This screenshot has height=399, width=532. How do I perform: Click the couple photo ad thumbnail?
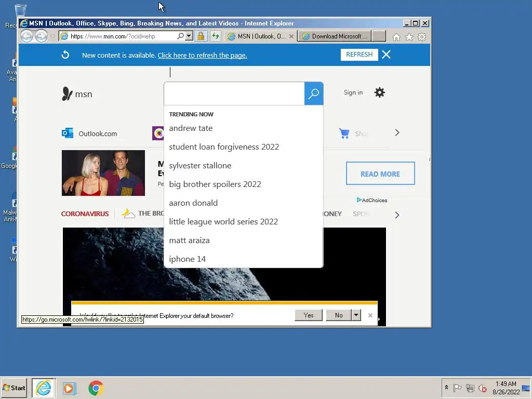pyautogui.click(x=103, y=173)
